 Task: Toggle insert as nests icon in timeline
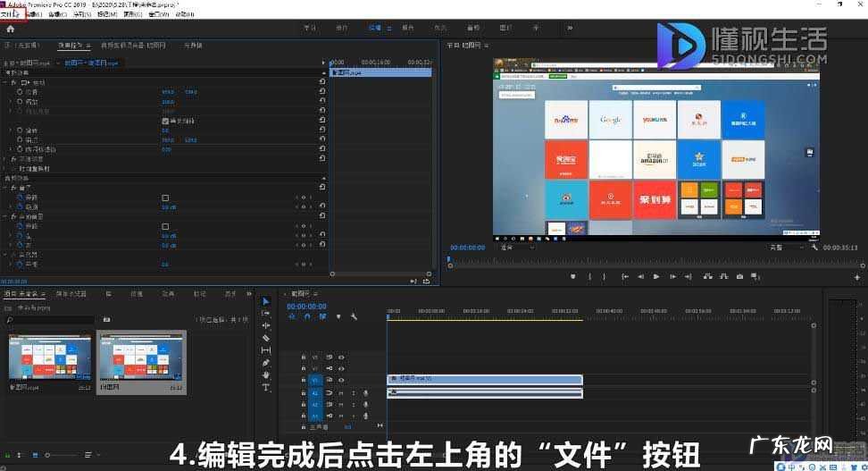coord(292,317)
